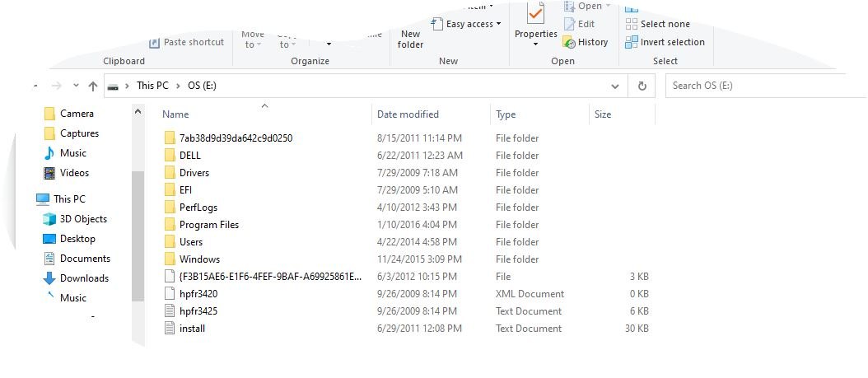The height and width of the screenshot is (378, 868).
Task: Click Paste shortcut in Clipboard group
Action: (x=187, y=42)
